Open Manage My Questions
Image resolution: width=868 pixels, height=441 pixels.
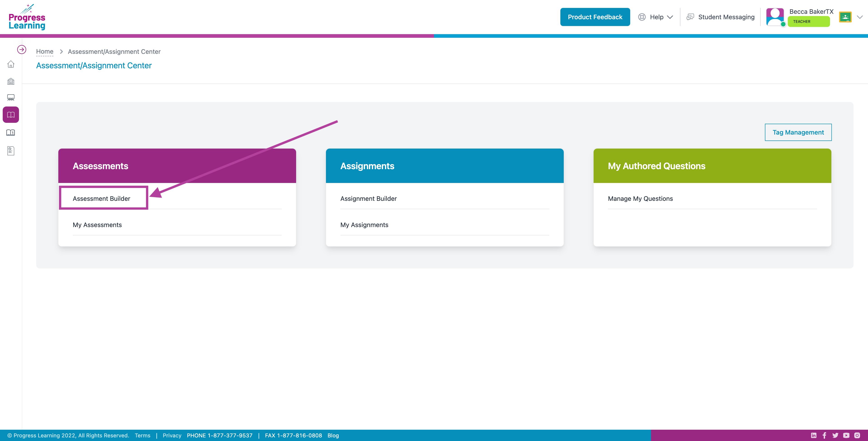pyautogui.click(x=640, y=199)
